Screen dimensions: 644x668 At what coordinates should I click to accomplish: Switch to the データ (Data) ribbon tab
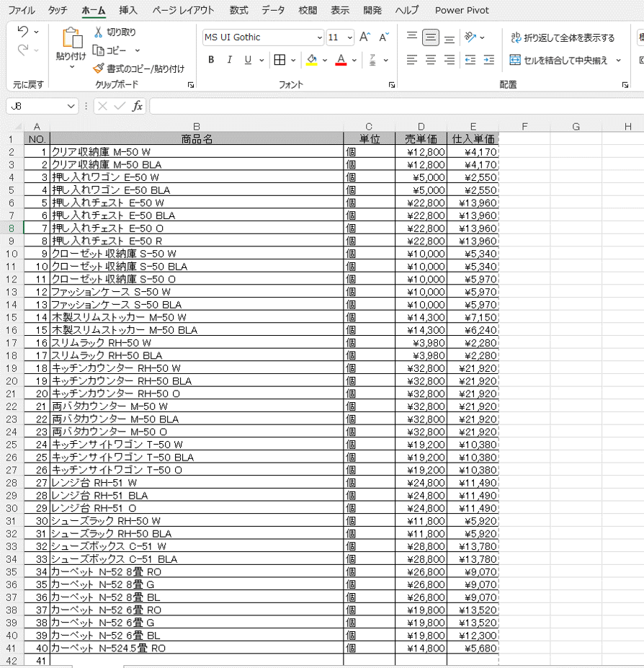click(x=273, y=10)
